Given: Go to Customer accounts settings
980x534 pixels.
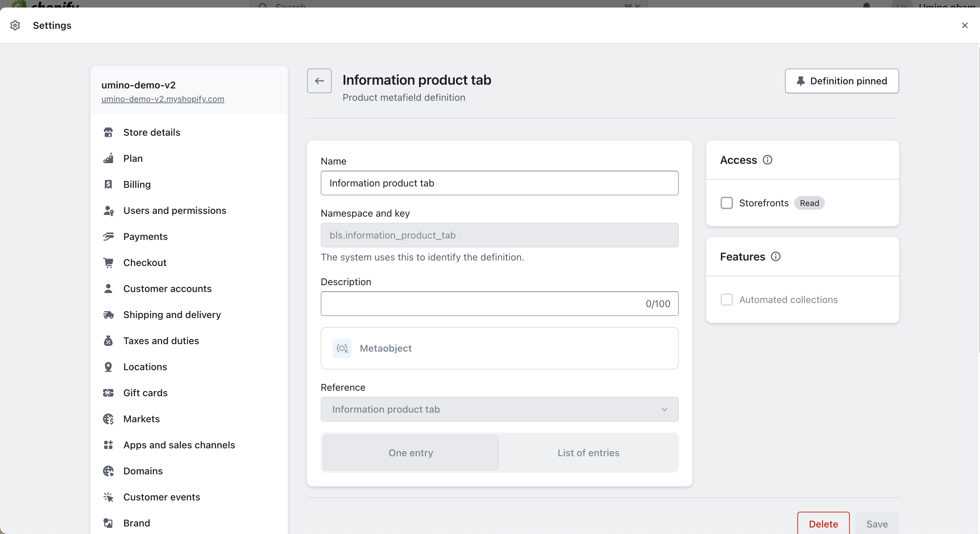Looking at the screenshot, I should 167,289.
